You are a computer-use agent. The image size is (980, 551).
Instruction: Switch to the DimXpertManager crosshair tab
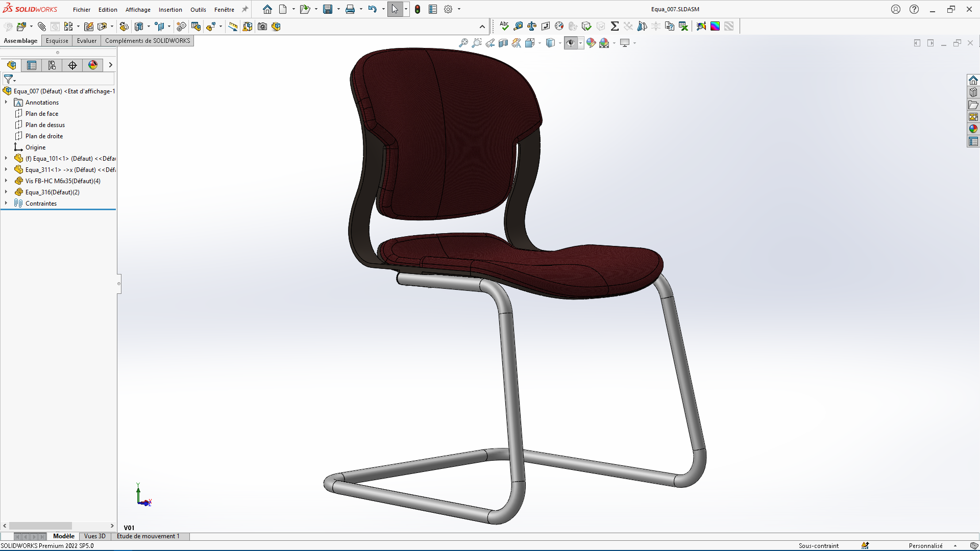coord(72,65)
